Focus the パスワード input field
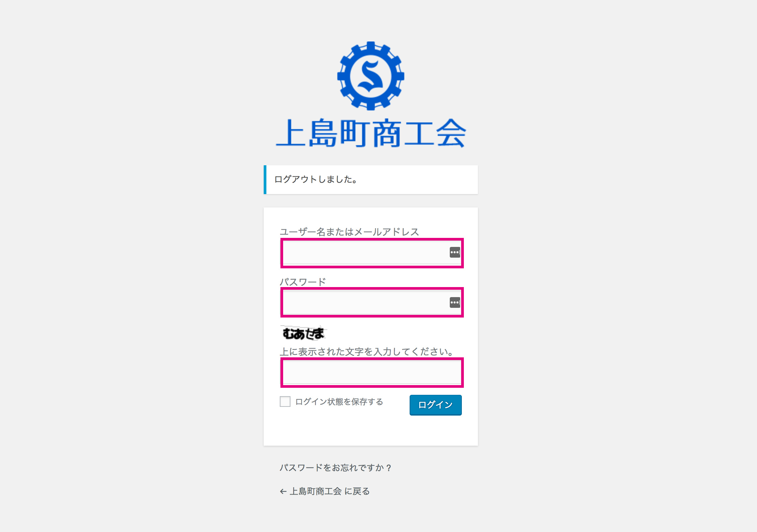Screen dimensions: 757x532 (x=372, y=302)
